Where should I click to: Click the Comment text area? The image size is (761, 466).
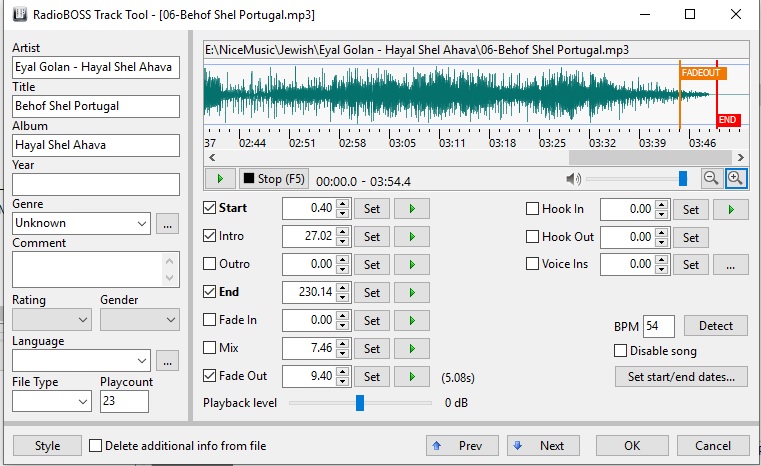coord(96,269)
